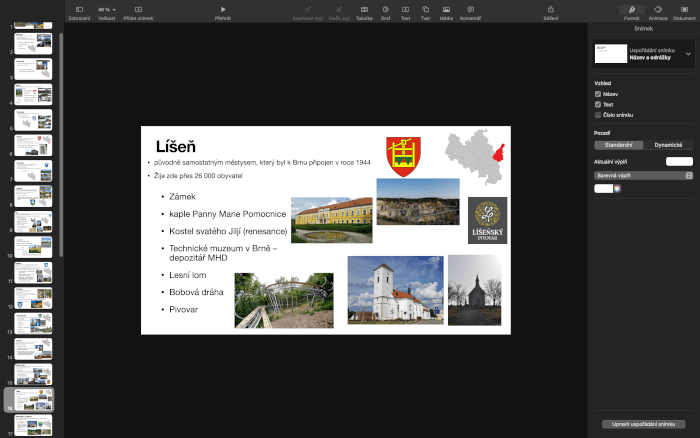Screen dimensions: 700x438
Task: Open the Média insert icon
Action: (x=446, y=9)
